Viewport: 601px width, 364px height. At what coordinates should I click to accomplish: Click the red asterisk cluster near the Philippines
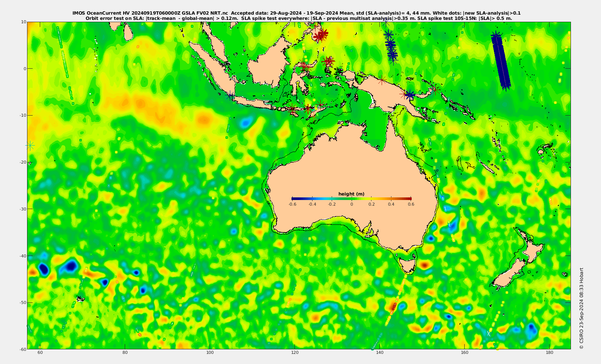coord(320,35)
